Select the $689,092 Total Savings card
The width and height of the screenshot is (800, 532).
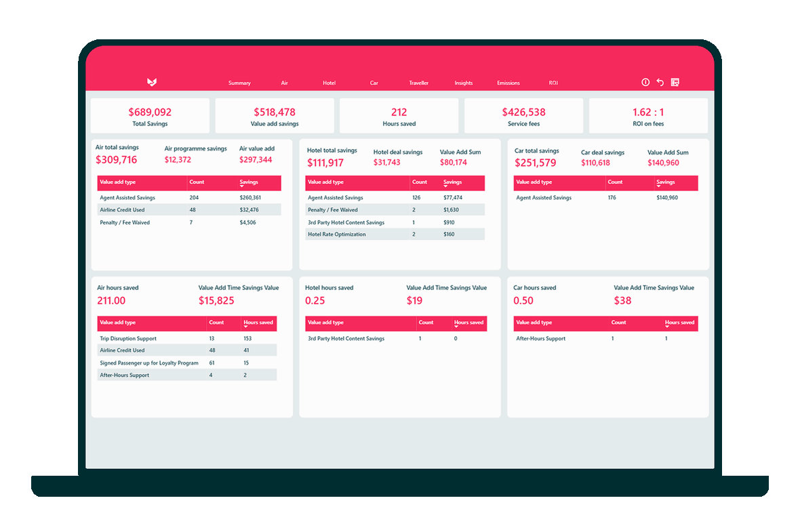150,117
